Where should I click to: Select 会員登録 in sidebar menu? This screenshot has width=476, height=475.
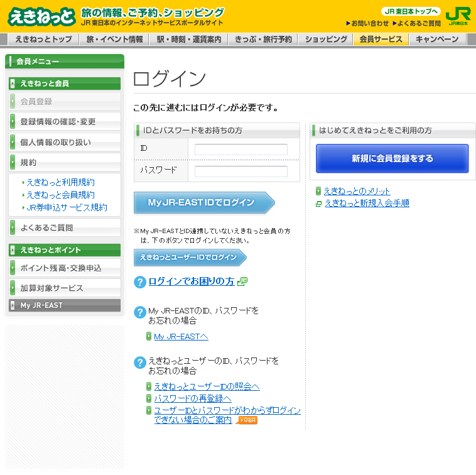click(x=65, y=101)
